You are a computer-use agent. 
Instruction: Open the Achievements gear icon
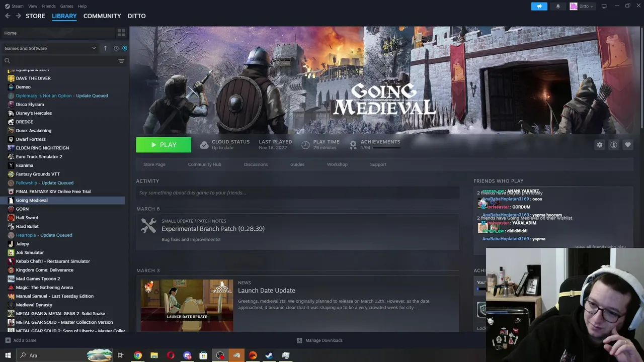point(353,145)
